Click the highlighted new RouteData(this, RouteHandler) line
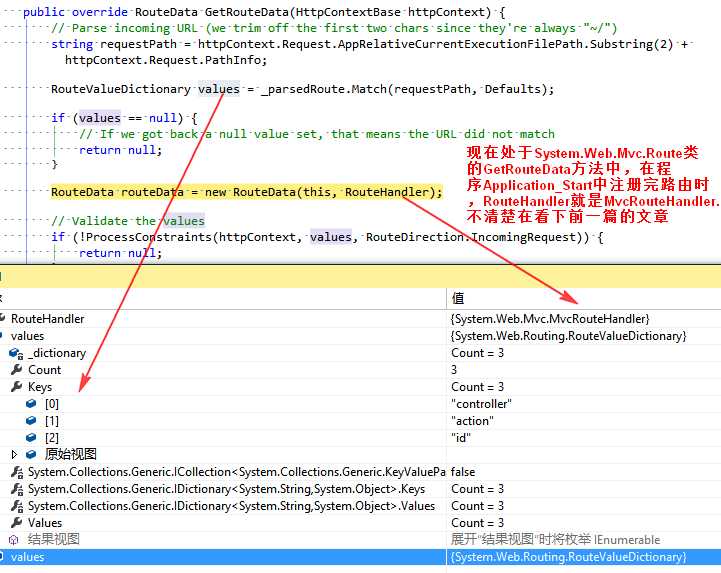 pos(246,192)
